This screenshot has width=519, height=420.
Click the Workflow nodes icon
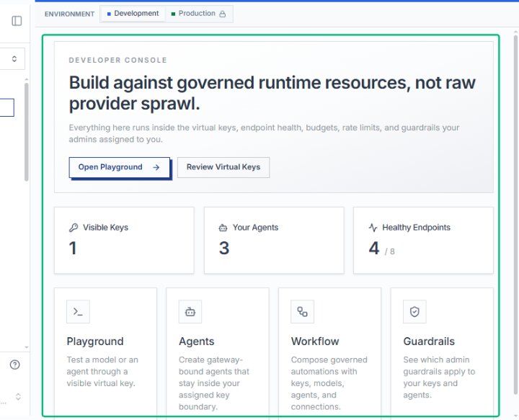coord(302,311)
